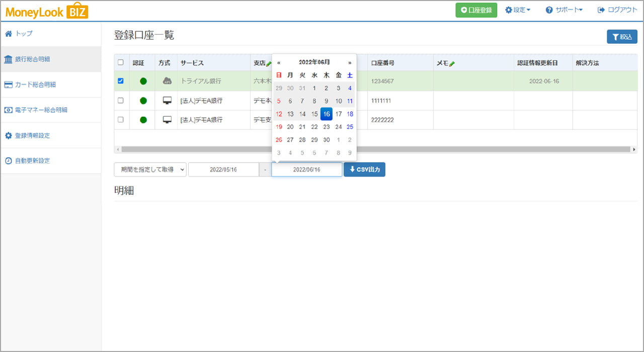Click the 絞込 filter button
Screen dimensions: 644x352
click(622, 37)
